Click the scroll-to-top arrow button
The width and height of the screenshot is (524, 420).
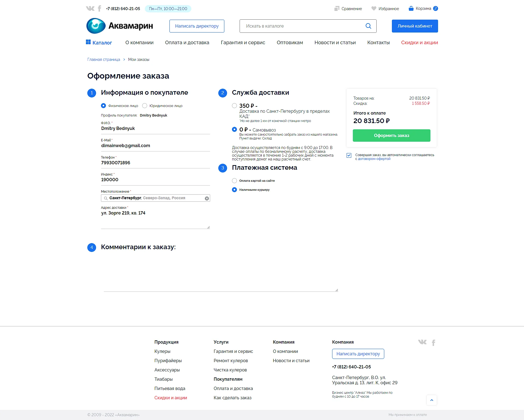pos(432,400)
